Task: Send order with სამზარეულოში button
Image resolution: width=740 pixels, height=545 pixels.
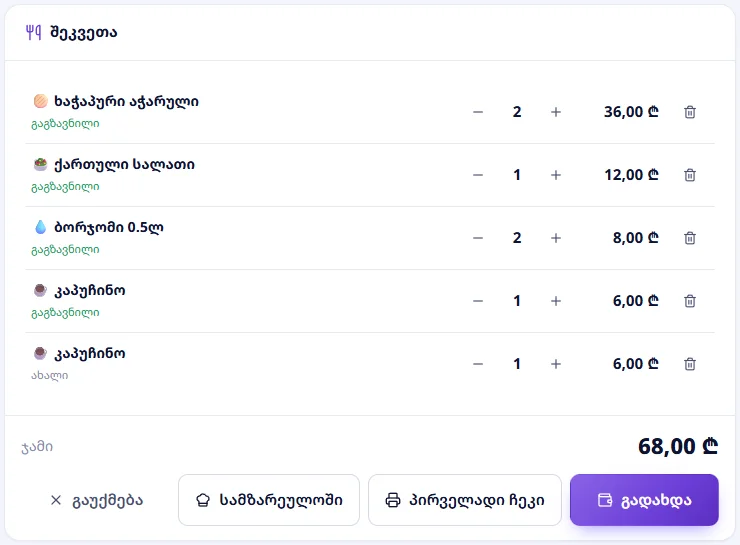Action: click(269, 500)
